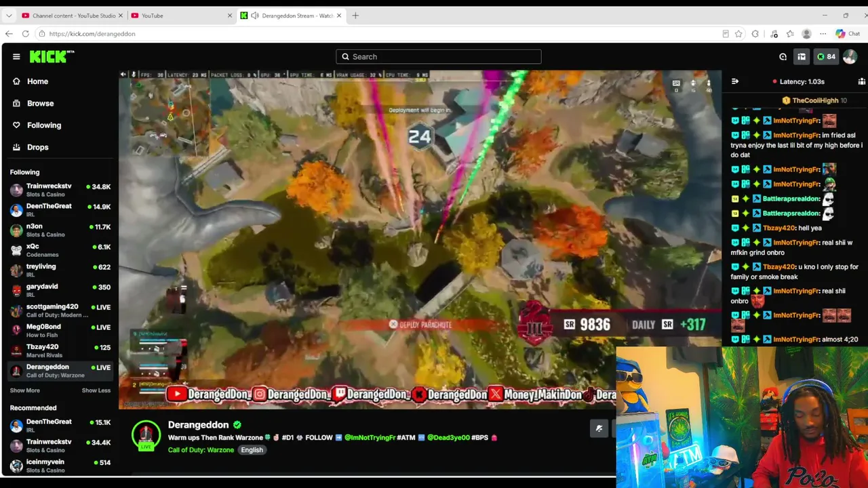Open the Kick user profile avatar
The width and height of the screenshot is (868, 488).
coord(850,57)
